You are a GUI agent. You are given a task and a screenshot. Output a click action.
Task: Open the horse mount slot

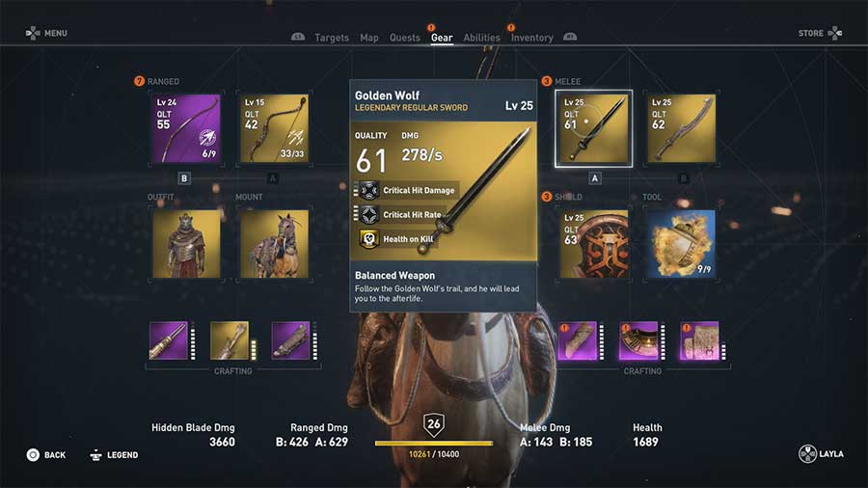[275, 244]
